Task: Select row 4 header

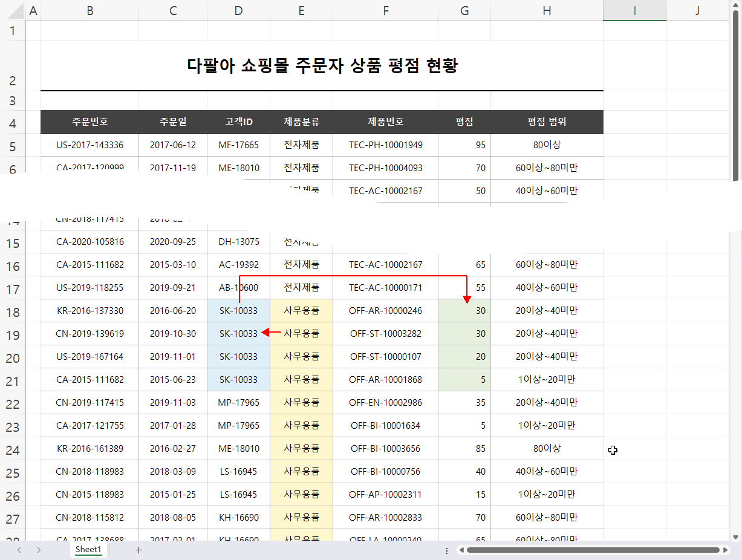Action: 13,122
